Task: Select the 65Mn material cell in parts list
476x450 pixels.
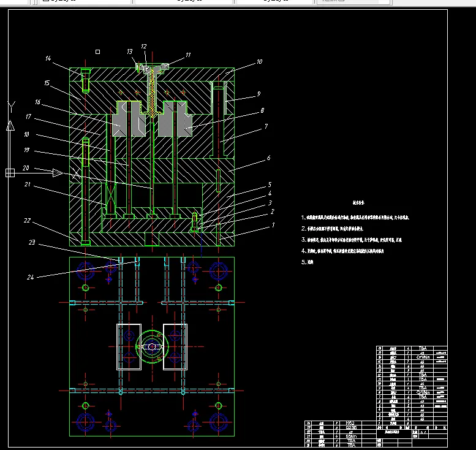Action: click(350, 436)
